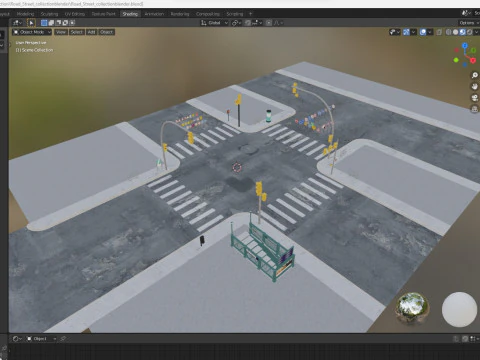The image size is (480, 360).
Task: Click the blue Z axis on navigation gizmo
Action: tap(465, 45)
